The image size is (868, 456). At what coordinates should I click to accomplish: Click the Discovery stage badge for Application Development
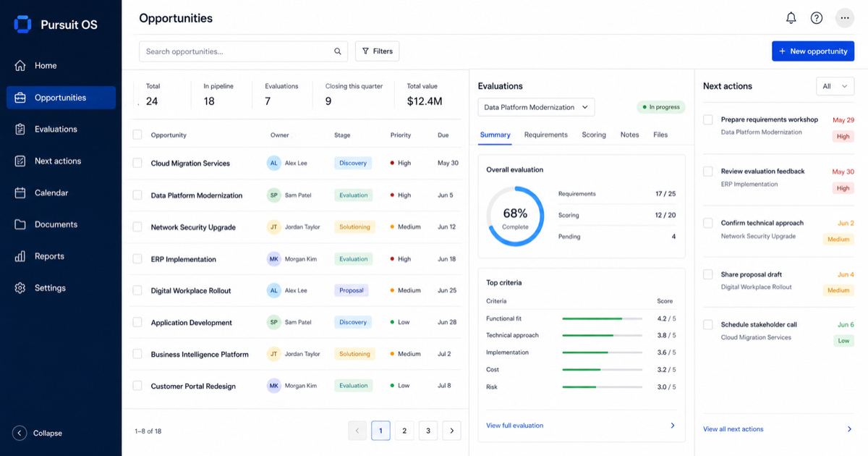[353, 323]
